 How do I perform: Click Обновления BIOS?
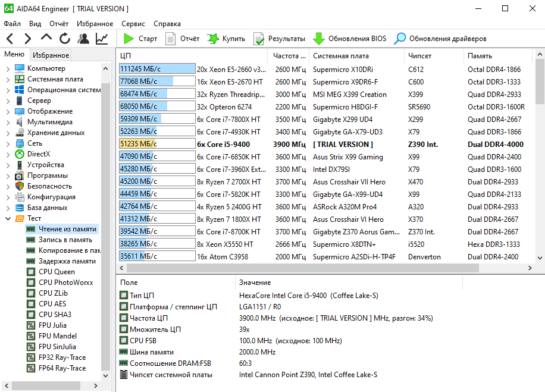349,39
